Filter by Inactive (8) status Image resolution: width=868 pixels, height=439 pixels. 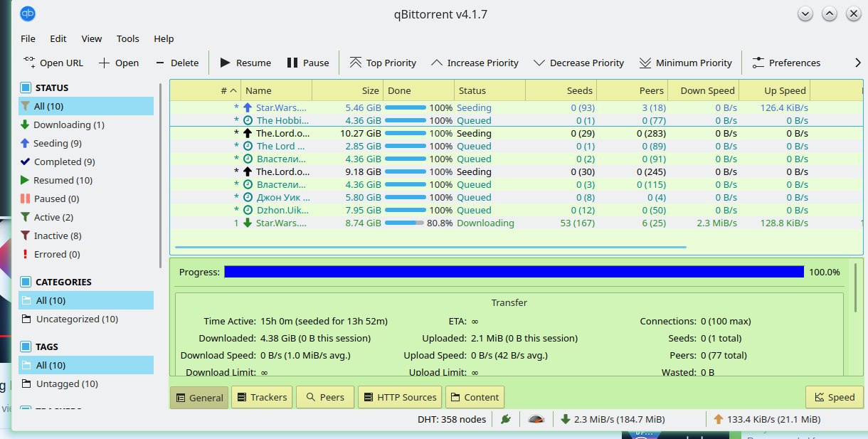pyautogui.click(x=86, y=236)
